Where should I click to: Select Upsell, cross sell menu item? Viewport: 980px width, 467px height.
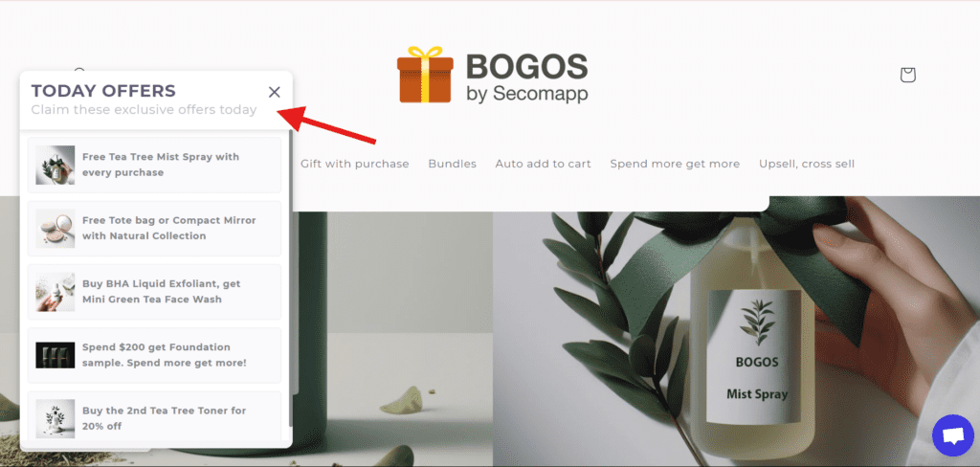806,164
